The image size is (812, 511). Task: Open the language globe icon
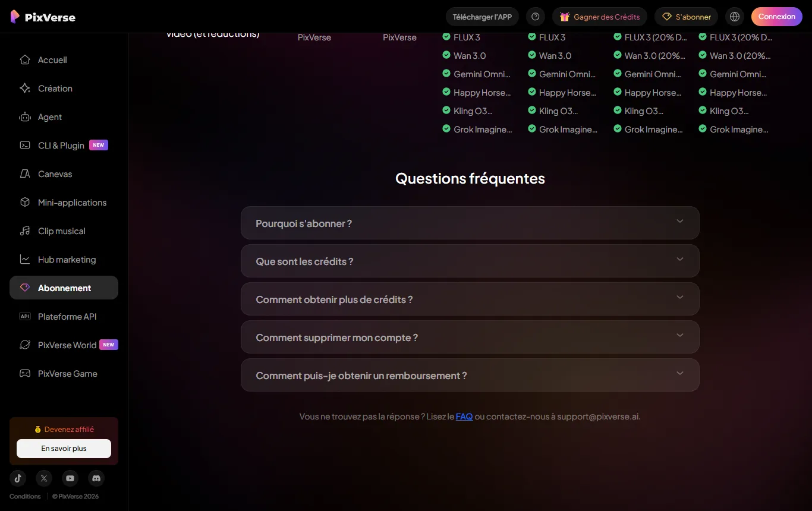tap(735, 17)
